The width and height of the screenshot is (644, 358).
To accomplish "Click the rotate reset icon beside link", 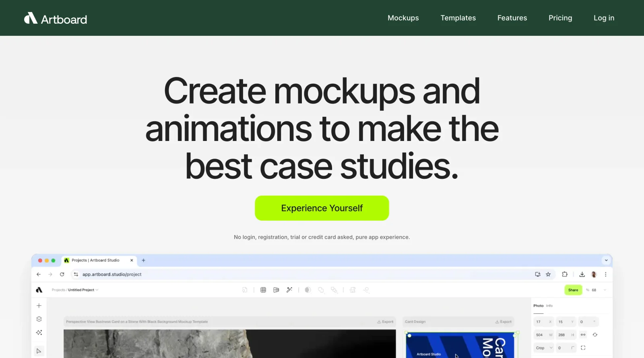I will (x=595, y=335).
